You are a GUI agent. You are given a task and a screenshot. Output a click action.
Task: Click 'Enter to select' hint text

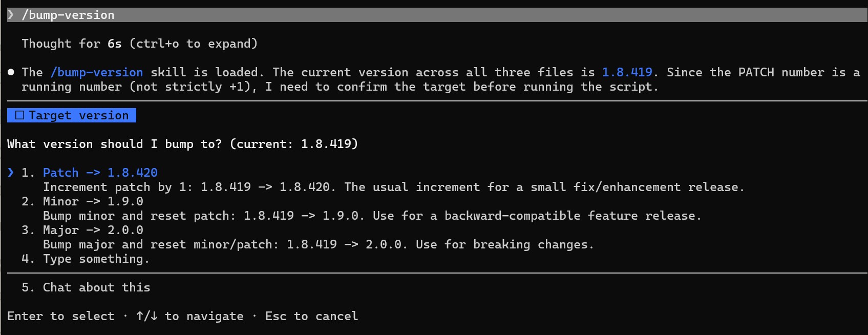(61, 316)
